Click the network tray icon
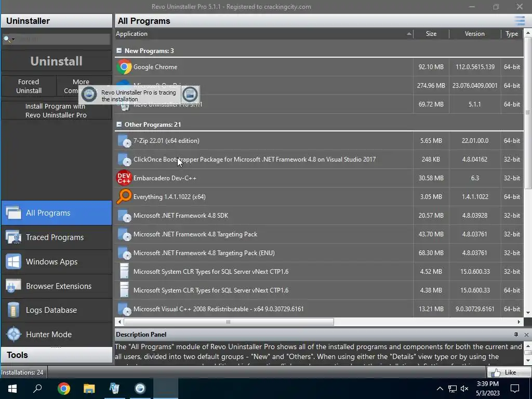The image size is (532, 399). [x=453, y=389]
